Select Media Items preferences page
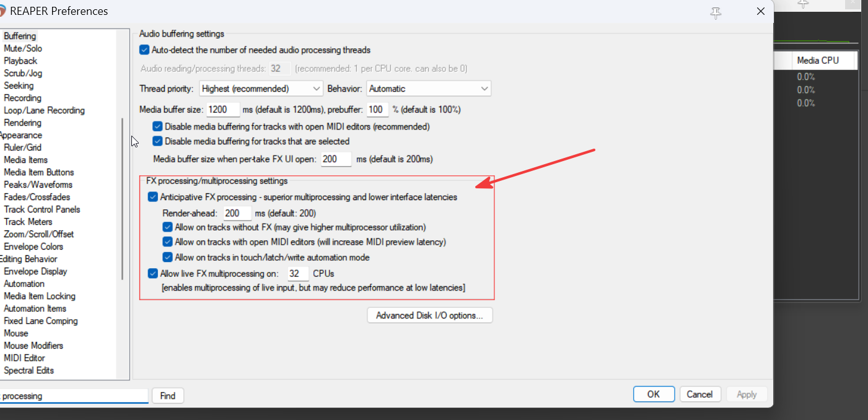 (x=25, y=160)
